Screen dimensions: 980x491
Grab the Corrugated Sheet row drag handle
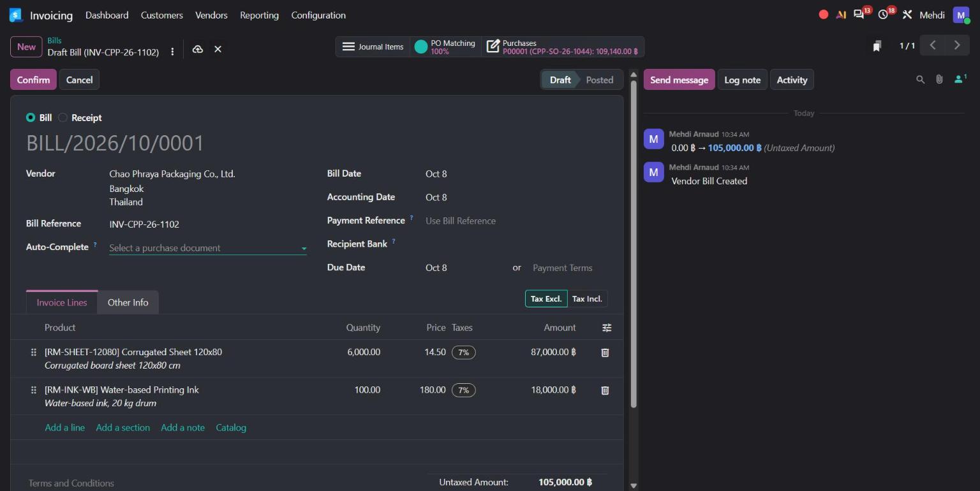click(34, 352)
